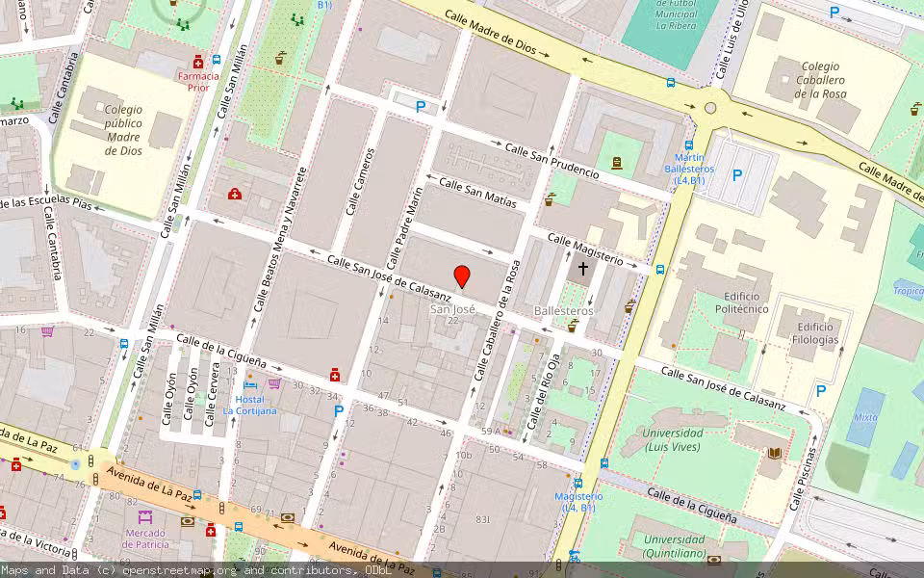Select the bus stop icon on Avenida de La Paz
The width and height of the screenshot is (924, 578).
[x=197, y=495]
